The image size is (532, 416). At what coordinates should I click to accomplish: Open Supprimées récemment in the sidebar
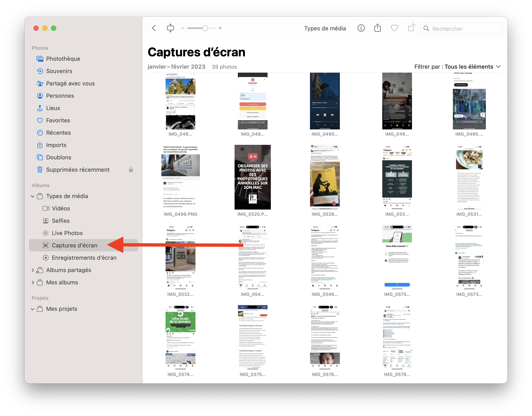(77, 170)
